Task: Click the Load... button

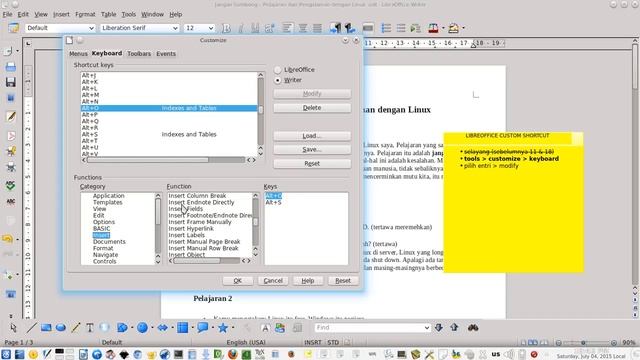Action: [x=312, y=136]
